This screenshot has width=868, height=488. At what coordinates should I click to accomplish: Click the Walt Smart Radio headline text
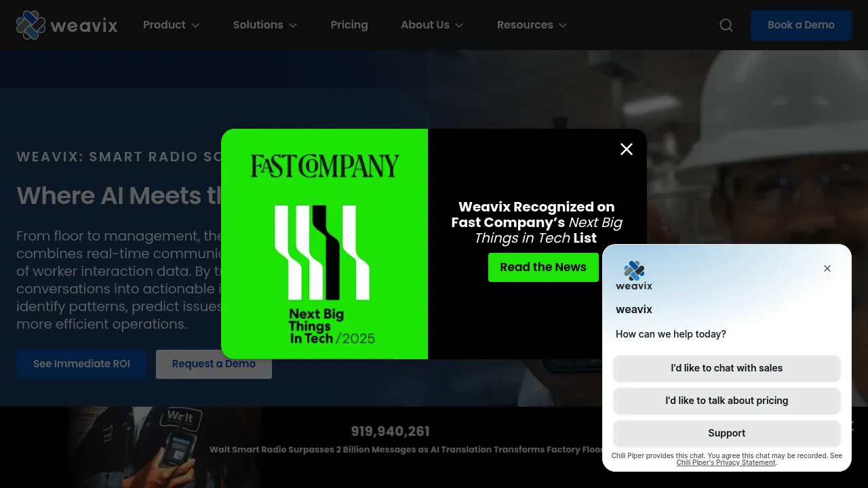click(x=406, y=449)
